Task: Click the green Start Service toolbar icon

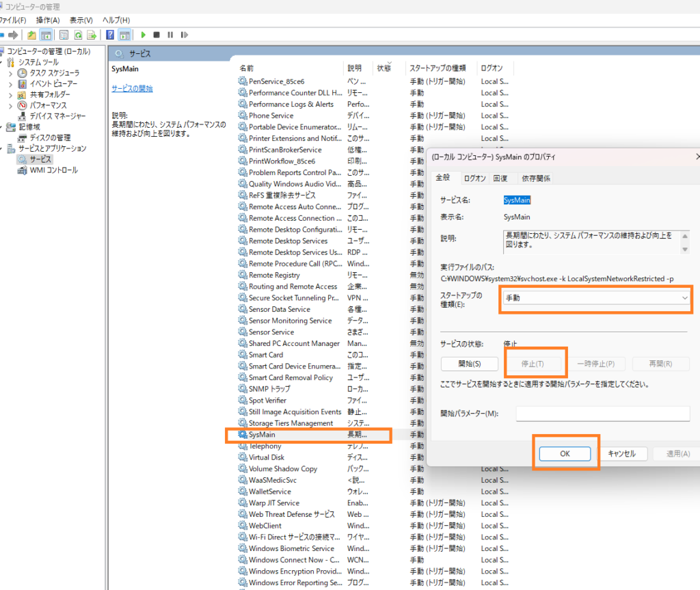Action: click(144, 35)
